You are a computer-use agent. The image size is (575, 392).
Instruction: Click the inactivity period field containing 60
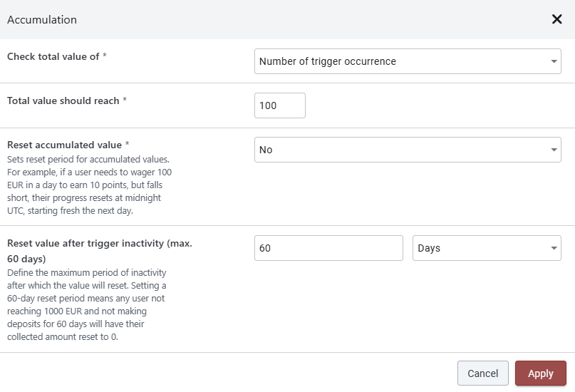pyautogui.click(x=328, y=248)
